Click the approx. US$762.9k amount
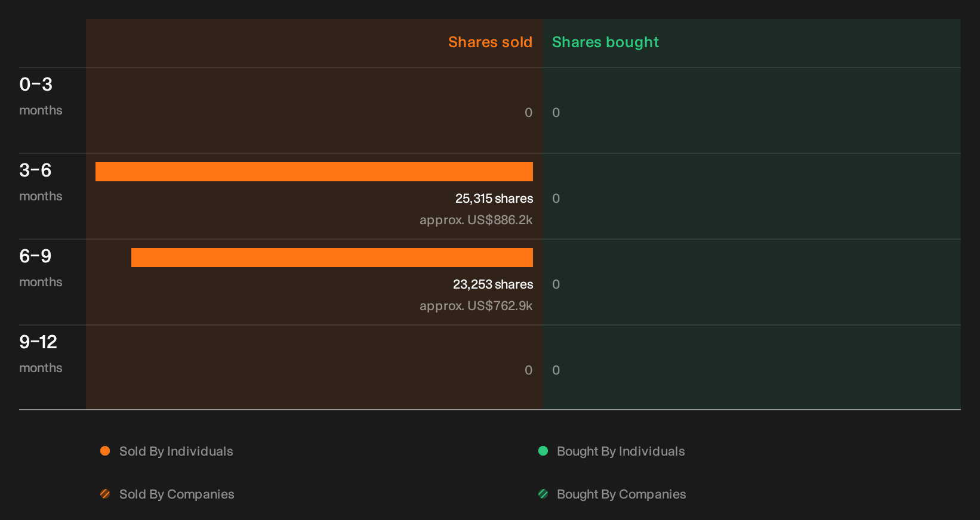This screenshot has height=520, width=980. point(476,306)
